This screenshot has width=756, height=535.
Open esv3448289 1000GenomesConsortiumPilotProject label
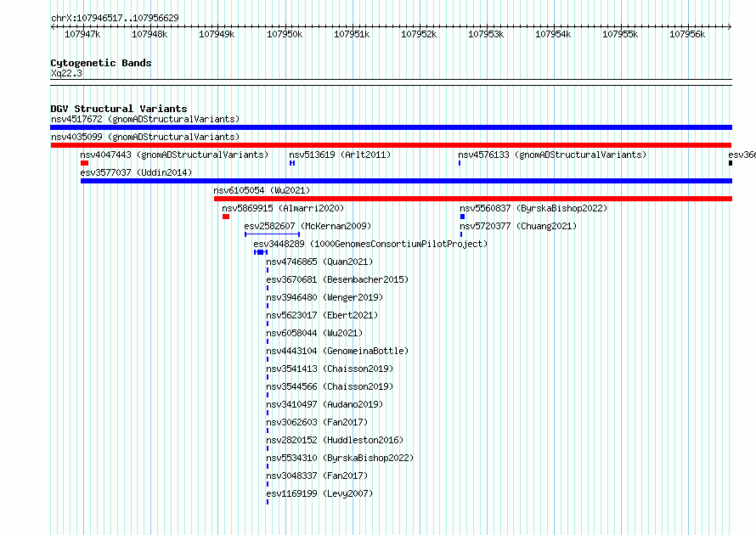point(370,244)
